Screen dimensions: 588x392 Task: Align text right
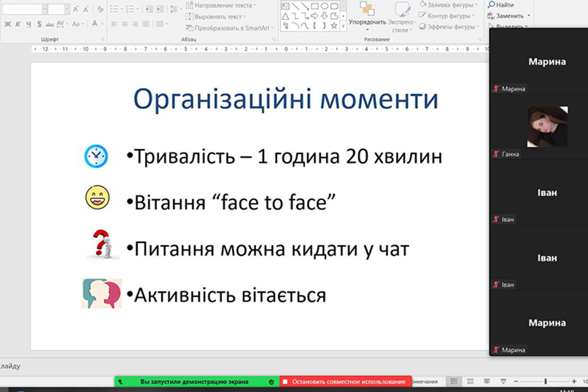tap(135, 24)
